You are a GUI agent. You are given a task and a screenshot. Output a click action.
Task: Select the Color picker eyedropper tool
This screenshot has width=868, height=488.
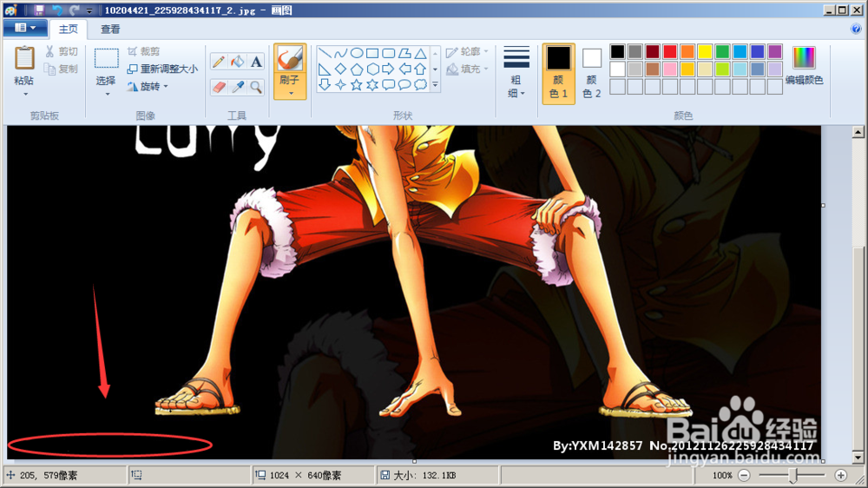pyautogui.click(x=238, y=87)
